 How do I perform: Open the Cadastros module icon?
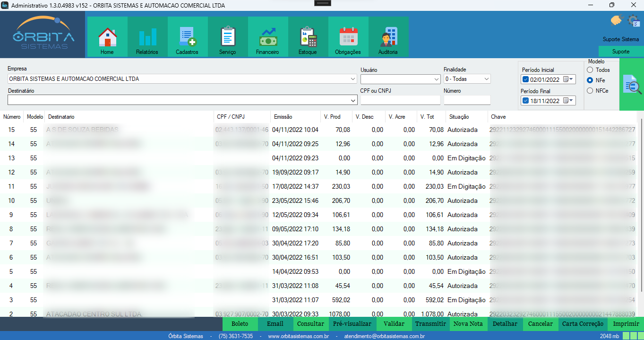tap(187, 36)
